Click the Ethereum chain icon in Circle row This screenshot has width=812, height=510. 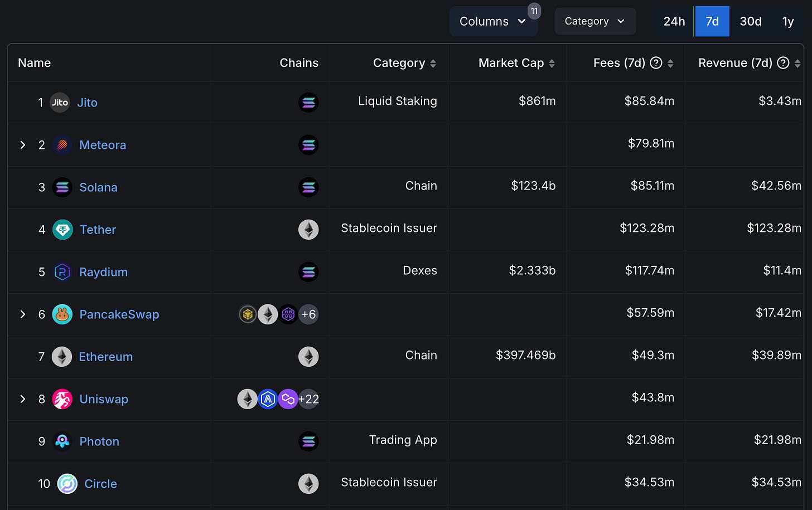click(308, 484)
